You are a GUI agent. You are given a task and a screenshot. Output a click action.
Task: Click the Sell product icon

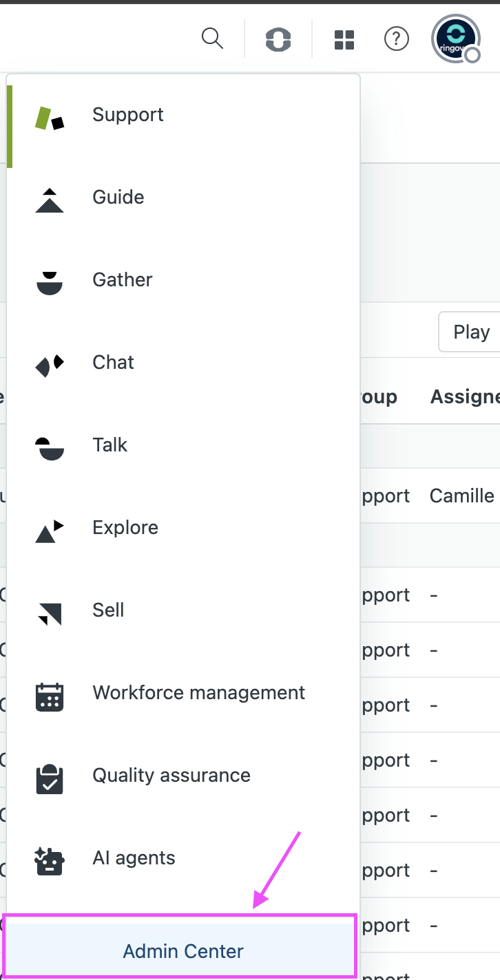click(50, 613)
